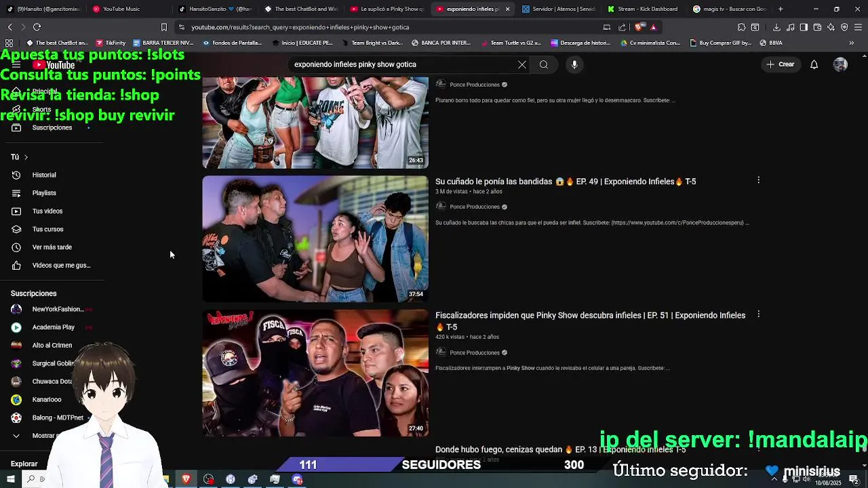Open notification center in taskbar
The height and width of the screenshot is (488, 868).
[x=854, y=480]
